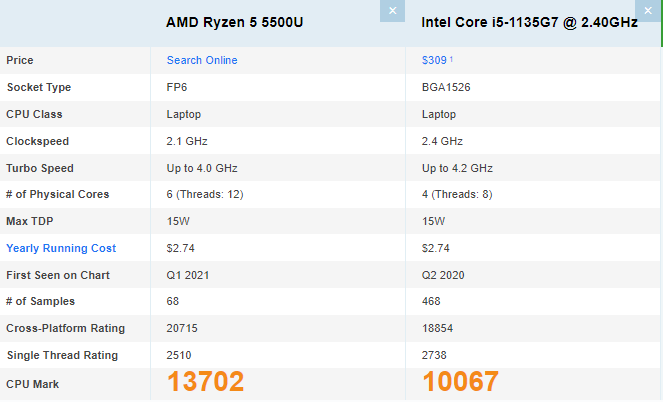Viewport: 663px width, 402px height.
Task: Click the 18854 cross-platform rating
Action: pos(437,328)
